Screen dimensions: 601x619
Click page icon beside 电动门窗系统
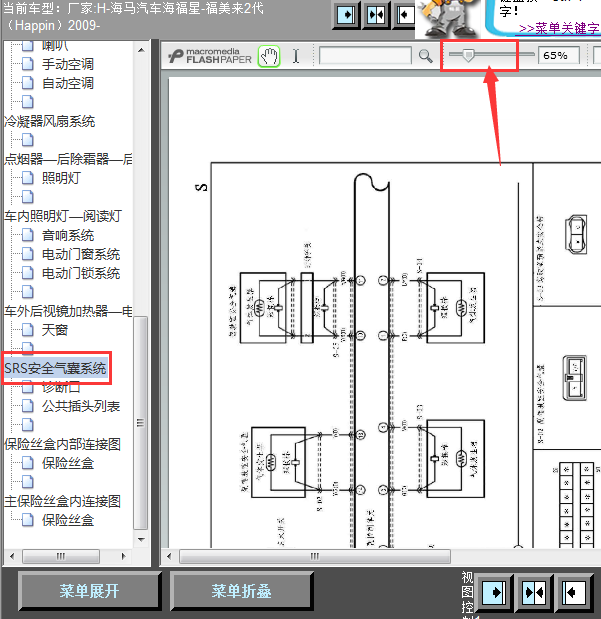tap(28, 254)
